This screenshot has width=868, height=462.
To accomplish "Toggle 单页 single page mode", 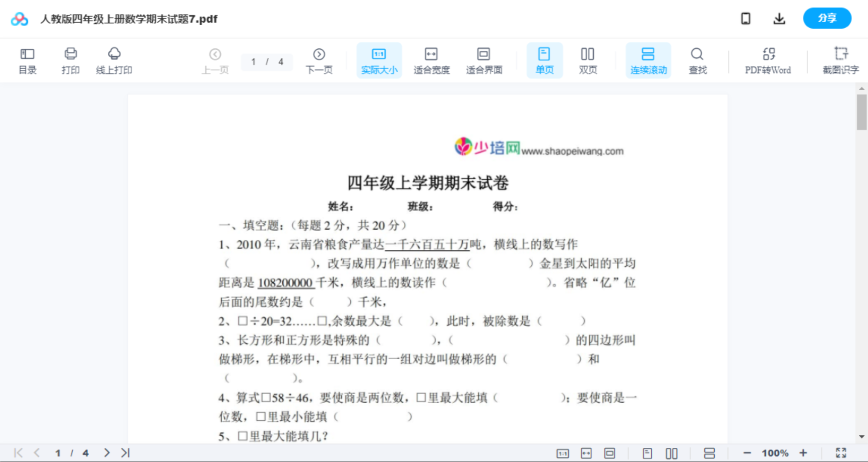I will click(544, 60).
